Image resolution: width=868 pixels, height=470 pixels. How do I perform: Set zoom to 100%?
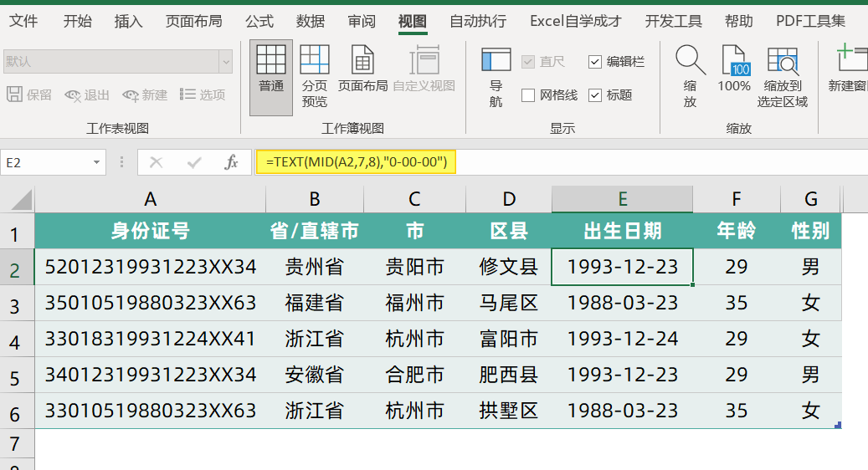(734, 69)
